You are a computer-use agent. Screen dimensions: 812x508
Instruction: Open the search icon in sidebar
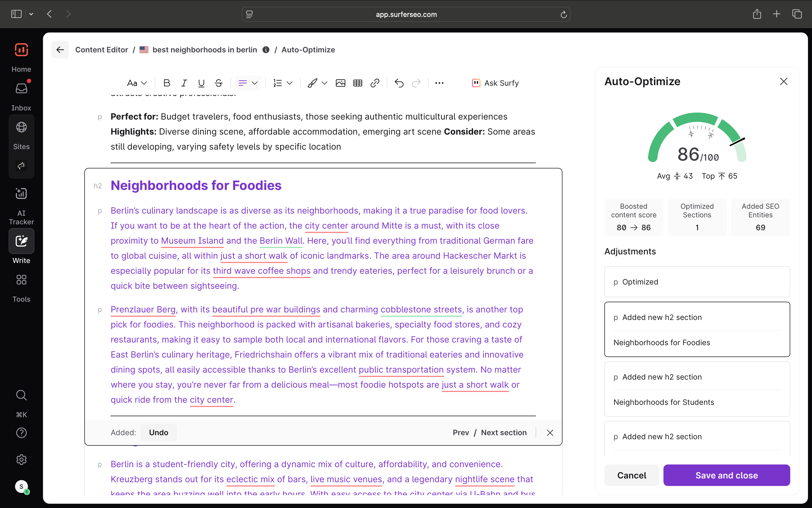tap(21, 395)
